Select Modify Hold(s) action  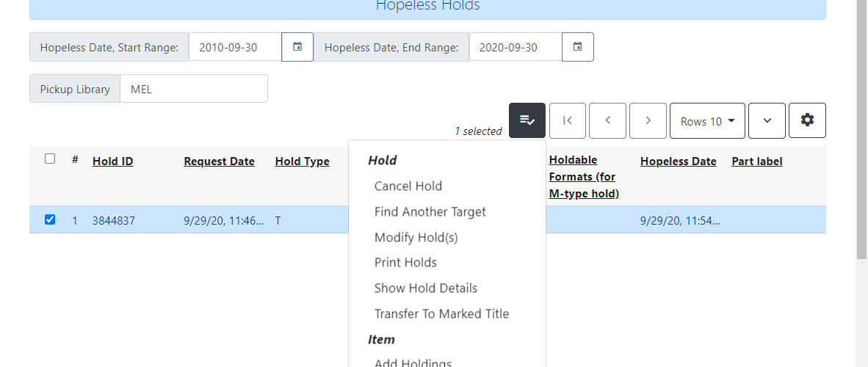416,238
